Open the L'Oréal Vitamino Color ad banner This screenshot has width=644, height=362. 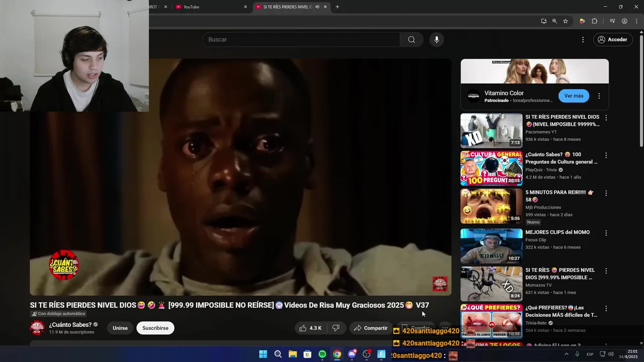point(534,71)
